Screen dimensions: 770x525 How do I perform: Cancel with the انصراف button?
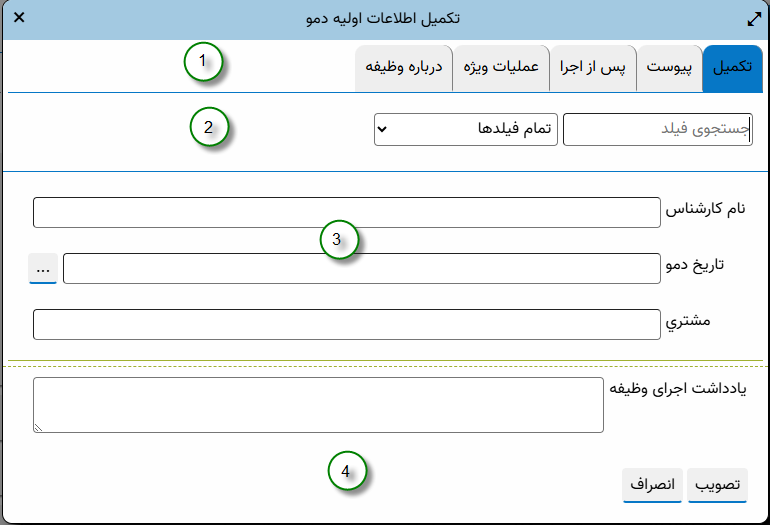coord(652,485)
